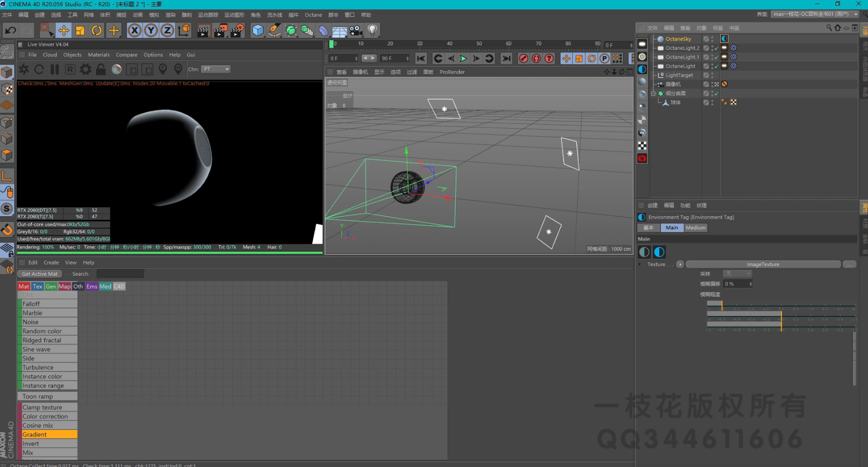Click the Undo arrow in the main toolbar

tap(10, 31)
